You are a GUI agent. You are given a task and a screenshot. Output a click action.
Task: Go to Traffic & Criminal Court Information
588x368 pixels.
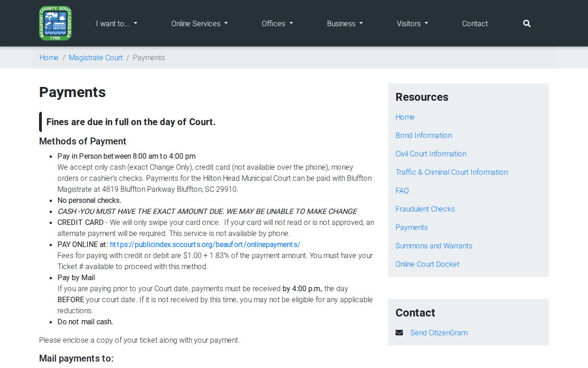click(452, 172)
